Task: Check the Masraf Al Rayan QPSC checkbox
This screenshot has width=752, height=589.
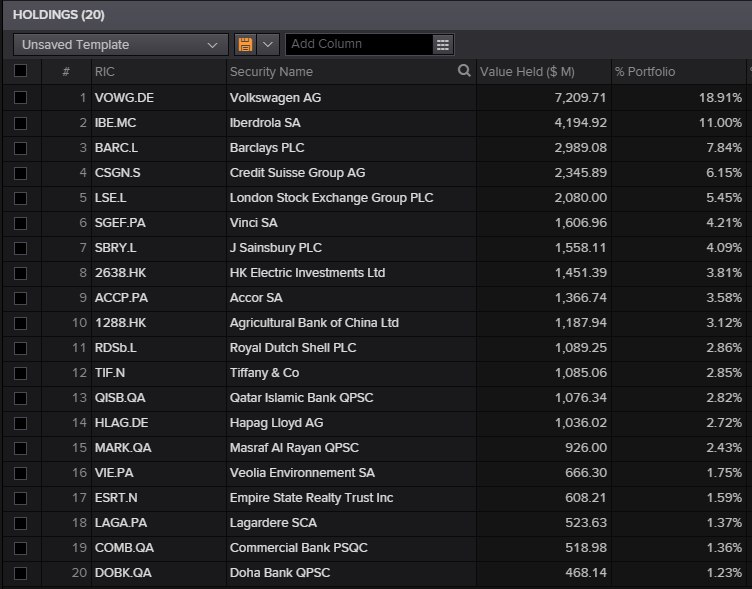Action: pos(20,448)
